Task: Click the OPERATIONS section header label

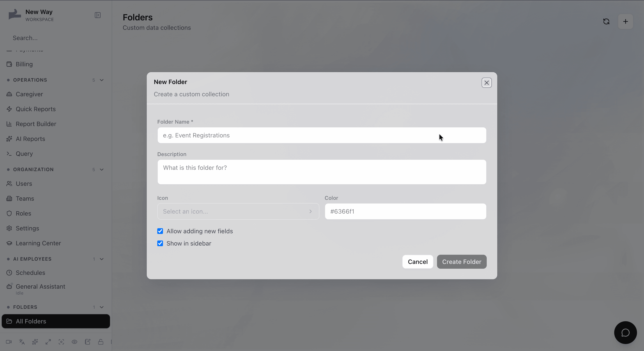Action: pos(30,80)
